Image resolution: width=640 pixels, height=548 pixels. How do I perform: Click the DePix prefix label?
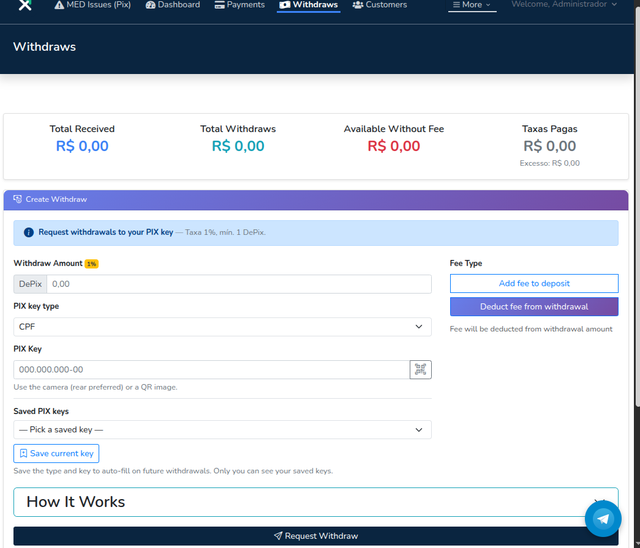pos(30,284)
